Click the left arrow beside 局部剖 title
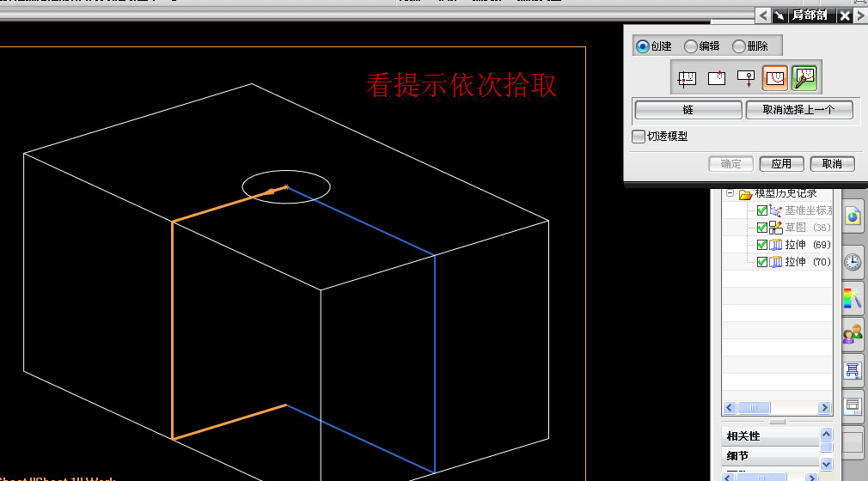Screen dimensions: 868x481 (763, 15)
